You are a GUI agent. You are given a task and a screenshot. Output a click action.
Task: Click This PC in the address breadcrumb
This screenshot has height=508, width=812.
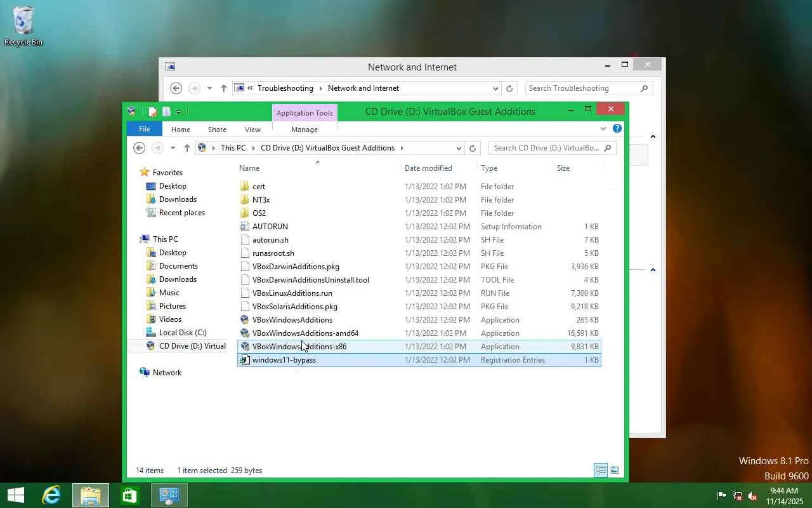[x=233, y=148]
